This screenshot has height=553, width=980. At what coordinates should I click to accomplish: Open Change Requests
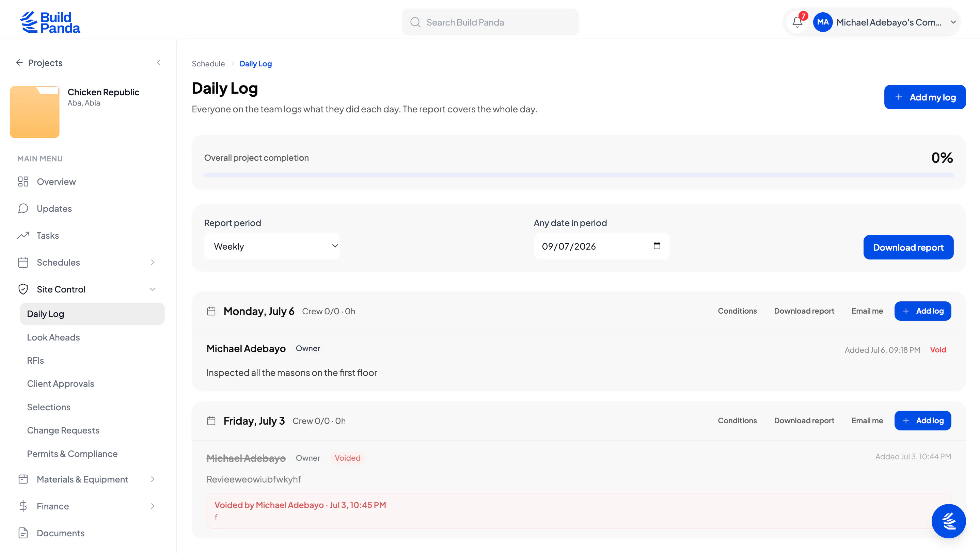coord(63,430)
